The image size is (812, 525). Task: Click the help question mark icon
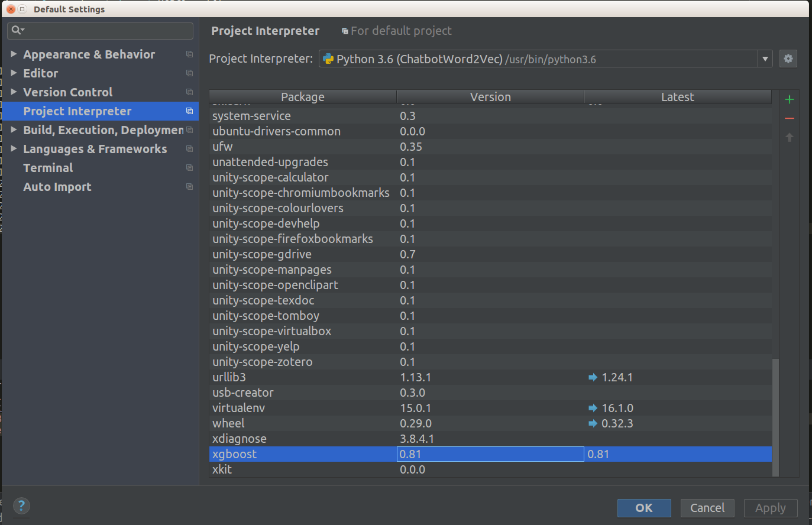click(21, 505)
